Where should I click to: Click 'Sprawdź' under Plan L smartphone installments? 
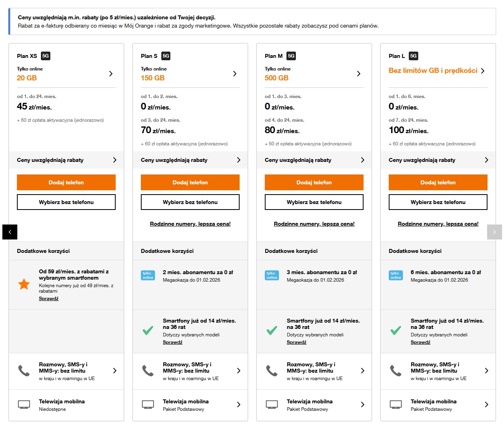(x=420, y=342)
